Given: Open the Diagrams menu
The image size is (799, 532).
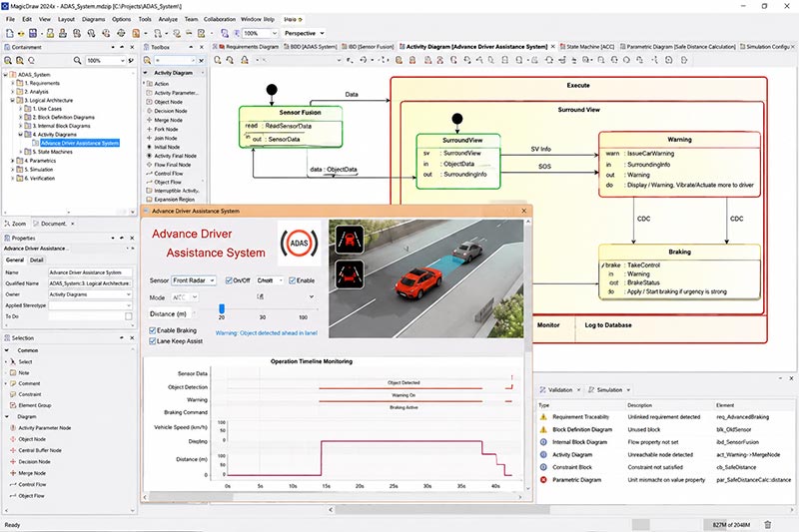Looking at the screenshot, I should click(x=93, y=19).
